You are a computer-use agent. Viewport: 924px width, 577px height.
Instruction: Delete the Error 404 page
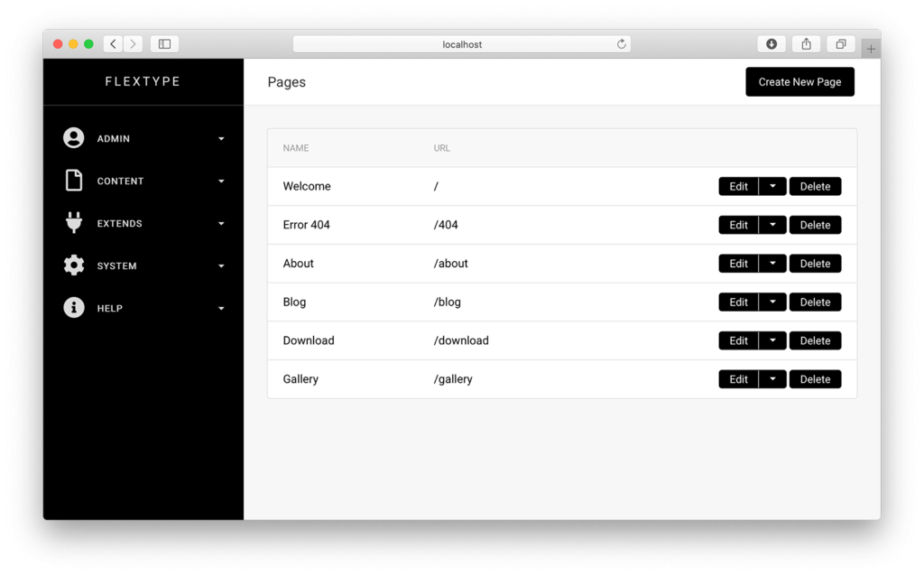tap(815, 225)
